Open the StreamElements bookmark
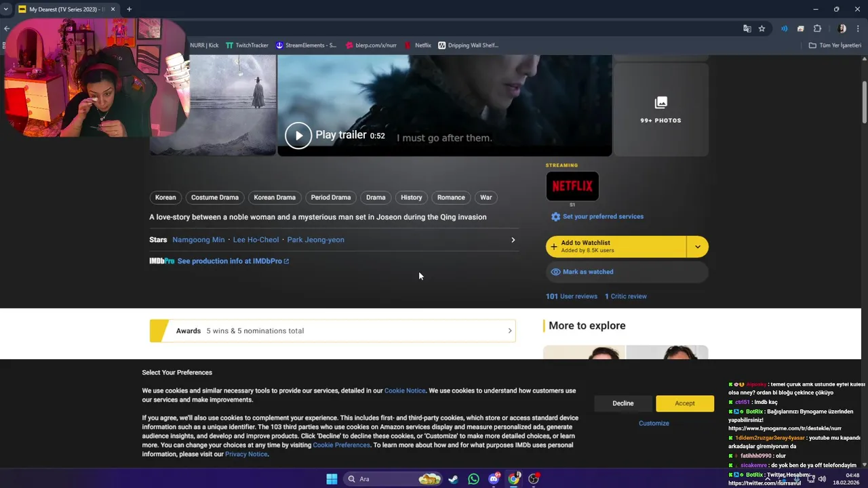Screen dimensions: 868x488 pos(306,45)
